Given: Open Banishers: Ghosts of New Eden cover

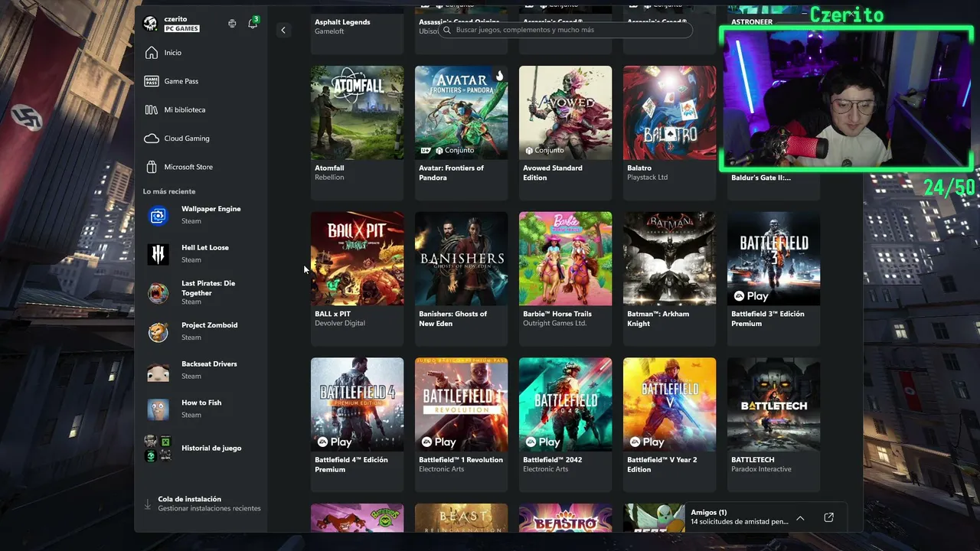Looking at the screenshot, I should 461,259.
